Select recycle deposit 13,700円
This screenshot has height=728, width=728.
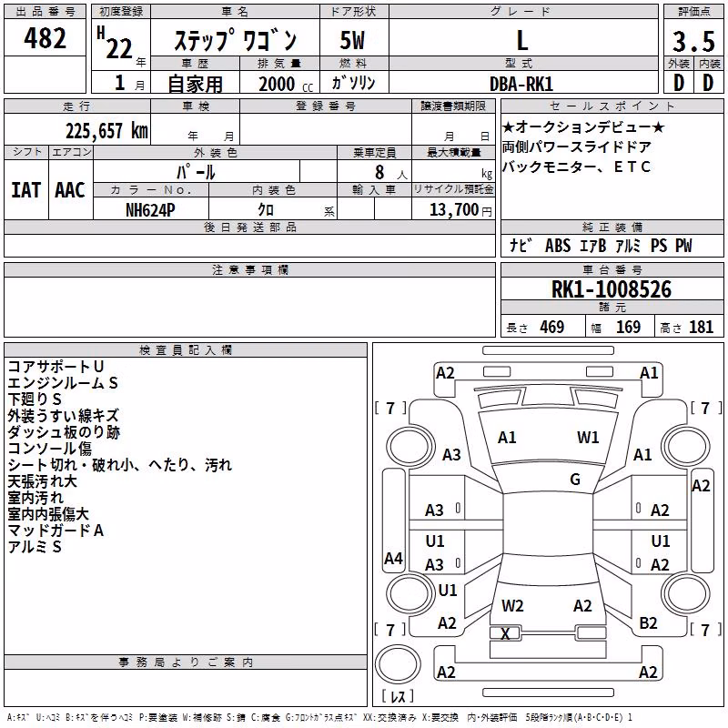pos(460,210)
